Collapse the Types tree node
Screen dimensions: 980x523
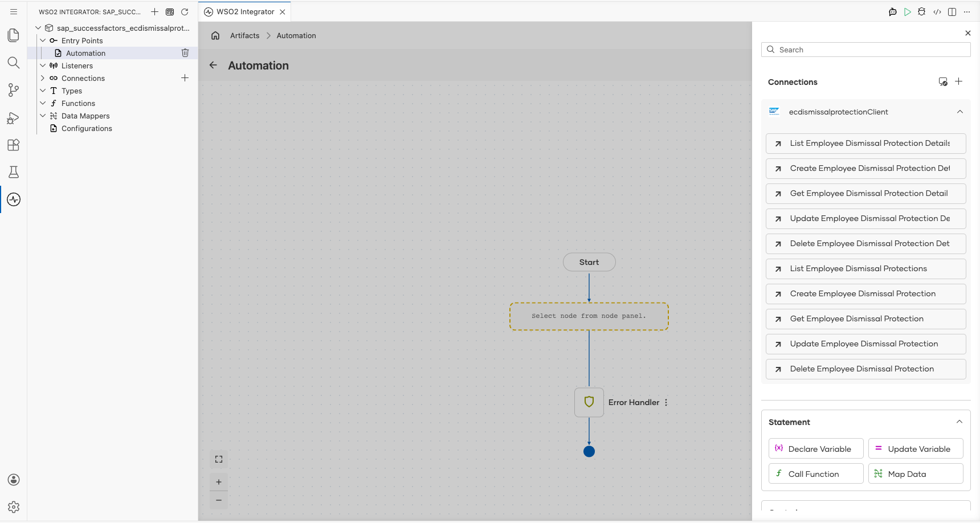click(x=43, y=91)
